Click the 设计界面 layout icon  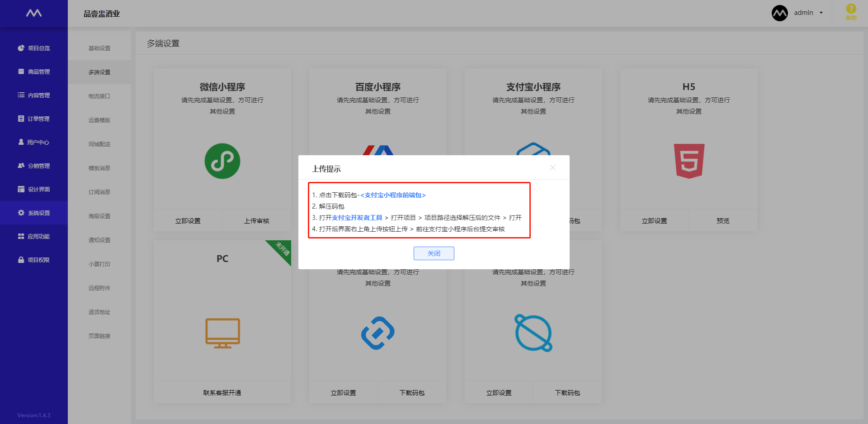coord(21,189)
